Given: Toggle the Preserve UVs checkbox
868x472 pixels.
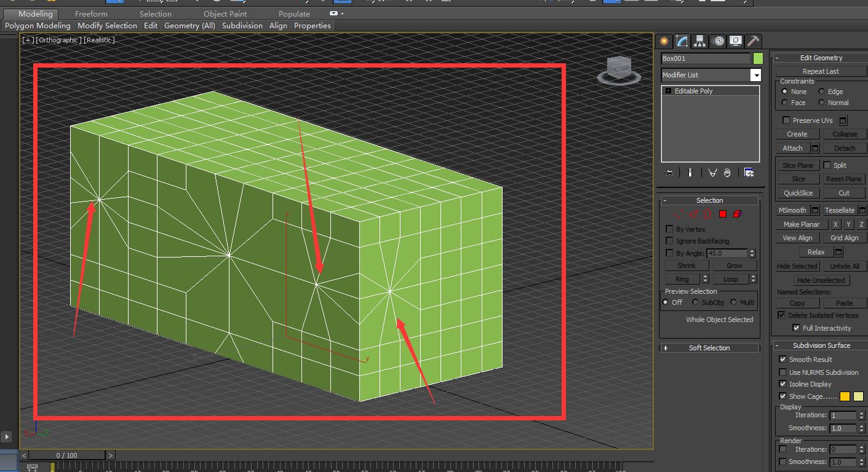Looking at the screenshot, I should 786,120.
